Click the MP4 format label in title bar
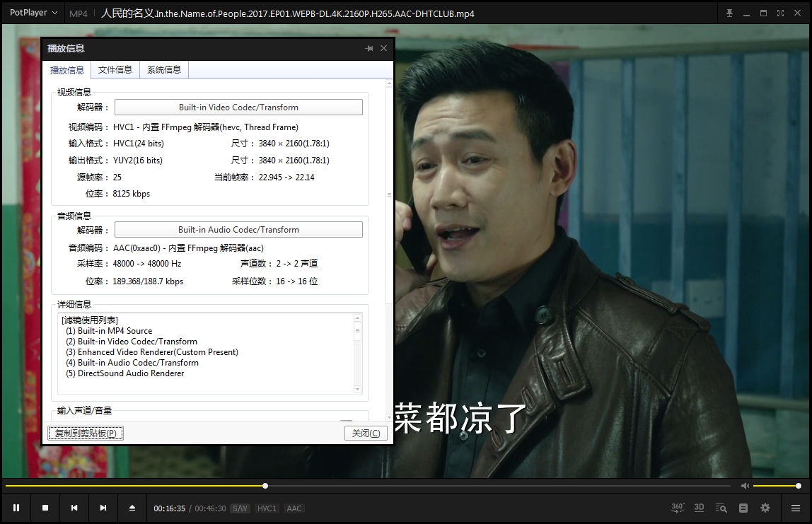812x524 pixels. [79, 14]
